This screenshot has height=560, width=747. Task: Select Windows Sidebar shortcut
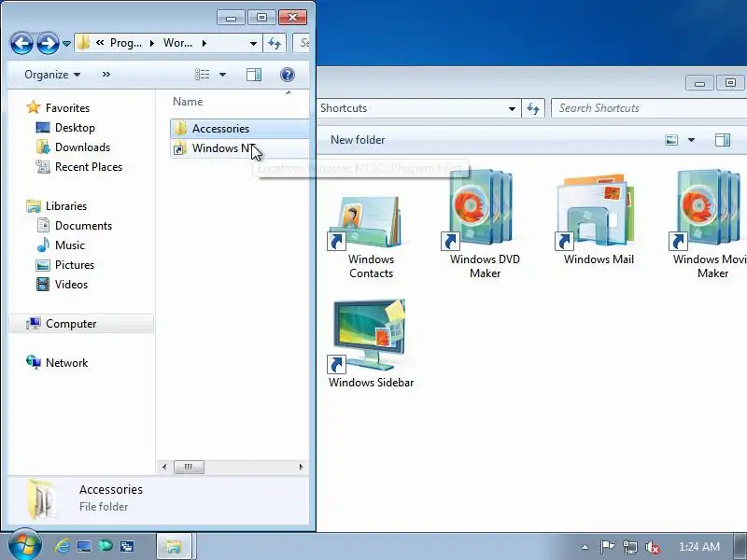pyautogui.click(x=371, y=343)
